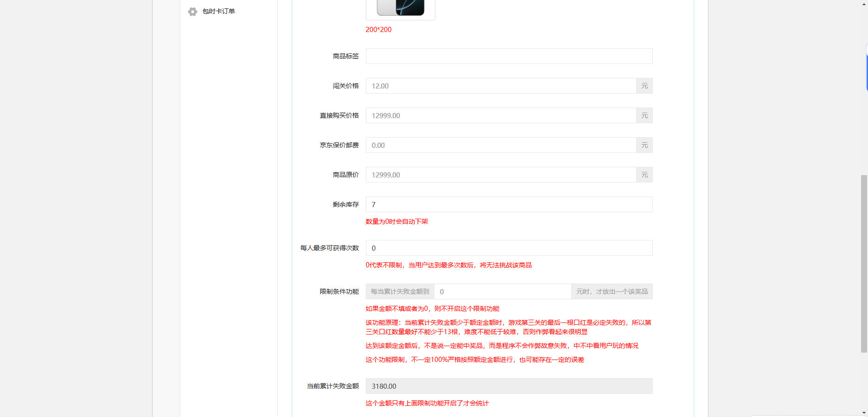Click the scrollbar down arrow
The width and height of the screenshot is (868, 417).
(x=864, y=413)
